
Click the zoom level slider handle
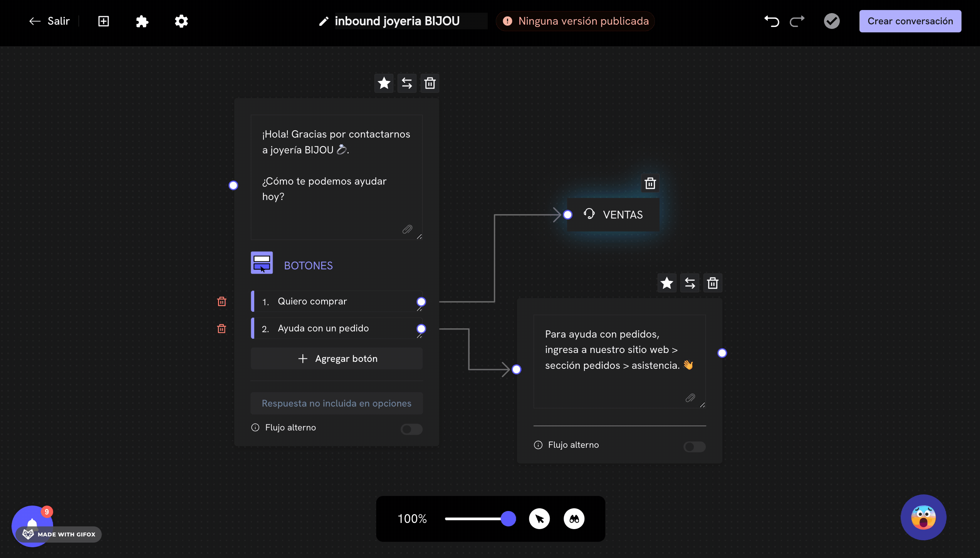click(x=508, y=519)
